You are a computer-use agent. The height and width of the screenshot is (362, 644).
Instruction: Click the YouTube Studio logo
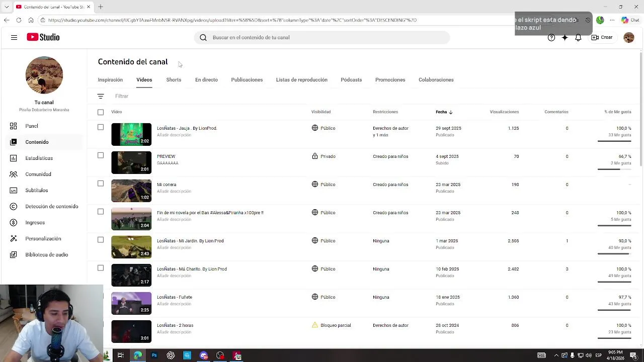pyautogui.click(x=43, y=37)
